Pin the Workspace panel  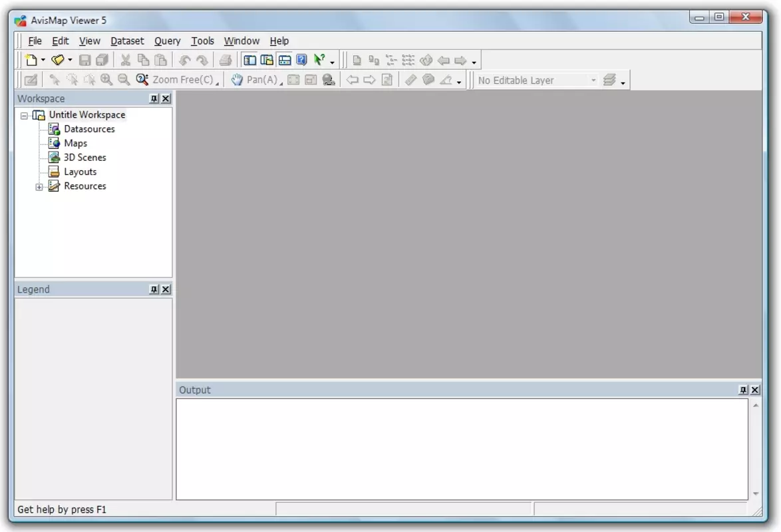(x=154, y=98)
